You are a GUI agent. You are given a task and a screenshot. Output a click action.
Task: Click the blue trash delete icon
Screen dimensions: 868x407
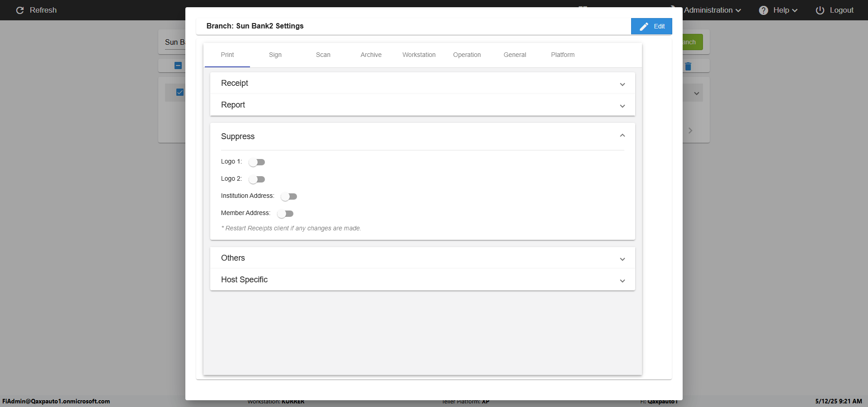(x=688, y=66)
